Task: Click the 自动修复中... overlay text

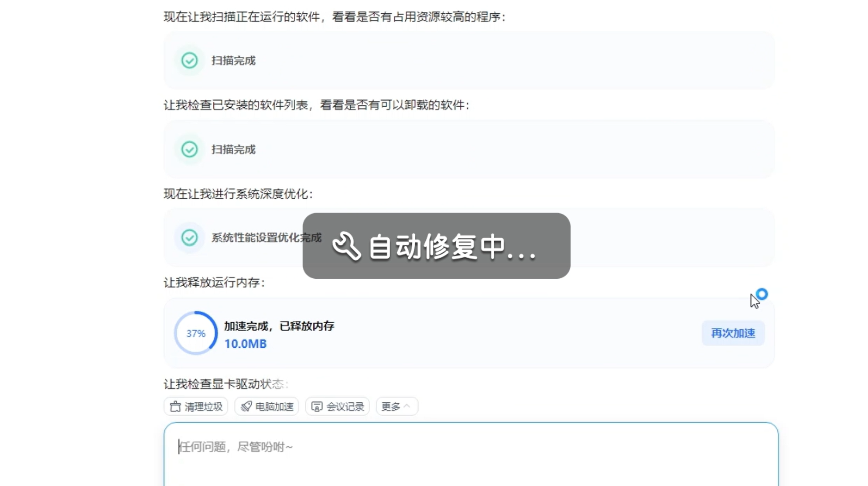Action: coord(452,247)
